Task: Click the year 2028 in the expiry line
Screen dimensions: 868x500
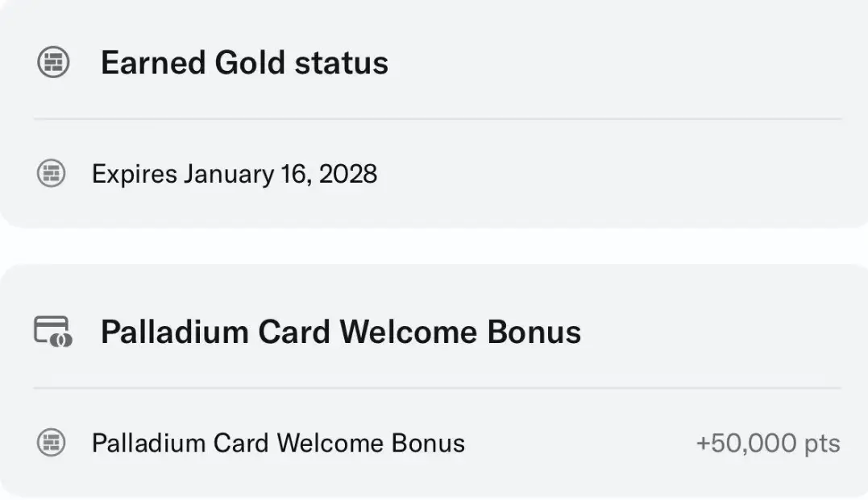Action: click(x=348, y=174)
